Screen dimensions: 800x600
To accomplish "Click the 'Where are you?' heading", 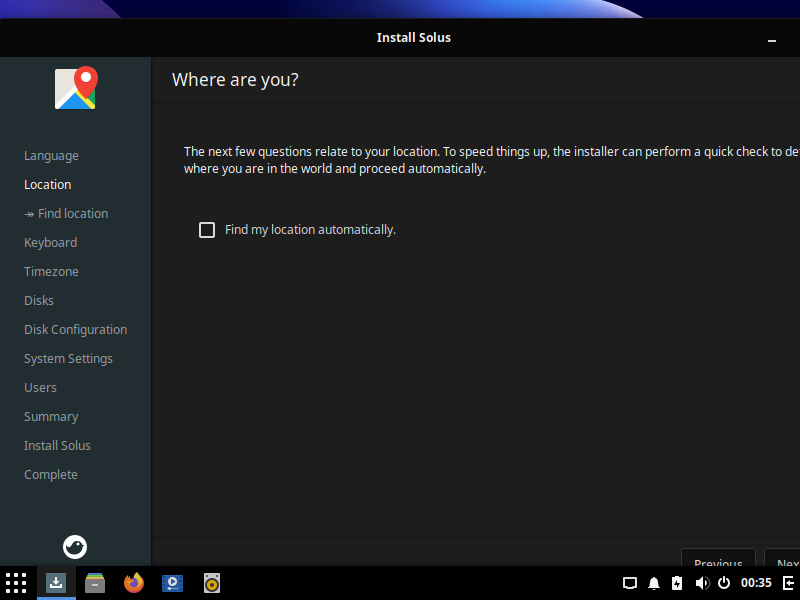I will point(235,80).
